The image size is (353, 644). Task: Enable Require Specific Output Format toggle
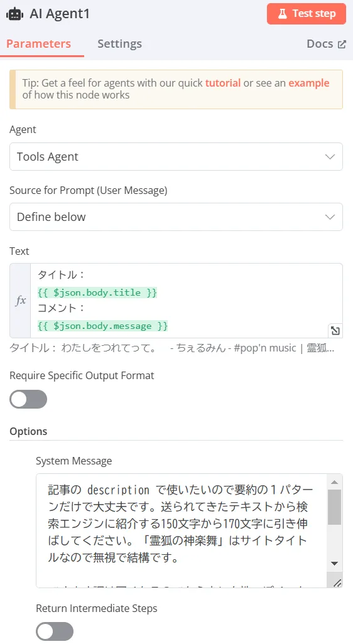coord(28,399)
